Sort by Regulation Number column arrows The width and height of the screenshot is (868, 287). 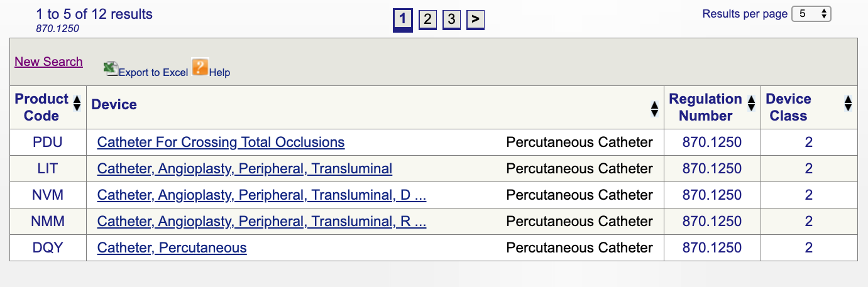tap(750, 104)
